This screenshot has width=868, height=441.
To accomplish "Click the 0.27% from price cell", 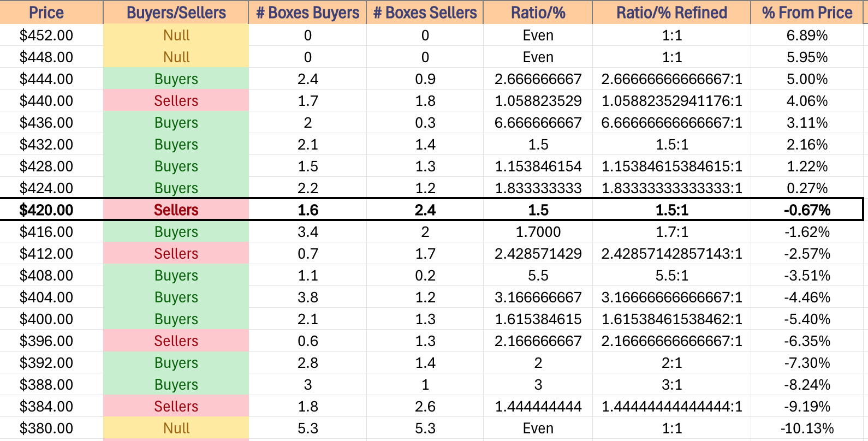I will coord(807,188).
